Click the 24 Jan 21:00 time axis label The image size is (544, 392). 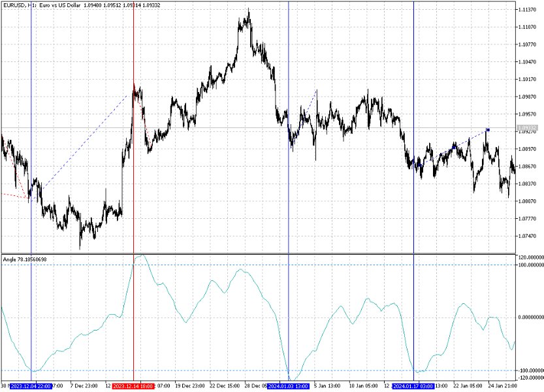pyautogui.click(x=503, y=386)
